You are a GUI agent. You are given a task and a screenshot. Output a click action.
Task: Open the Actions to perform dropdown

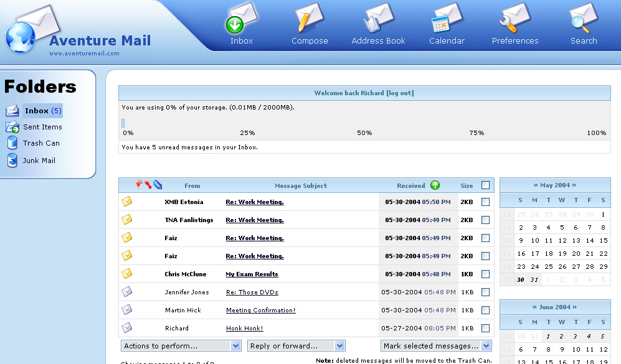[x=181, y=346]
